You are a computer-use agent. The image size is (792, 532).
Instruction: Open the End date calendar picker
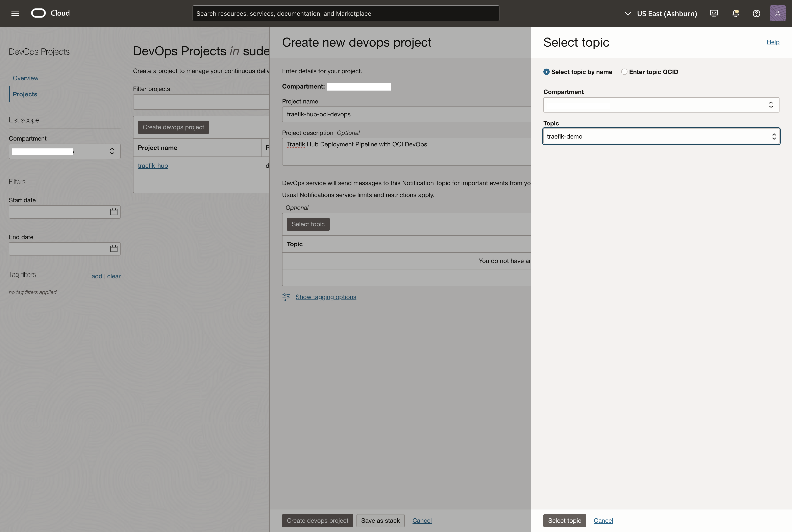tap(114, 249)
